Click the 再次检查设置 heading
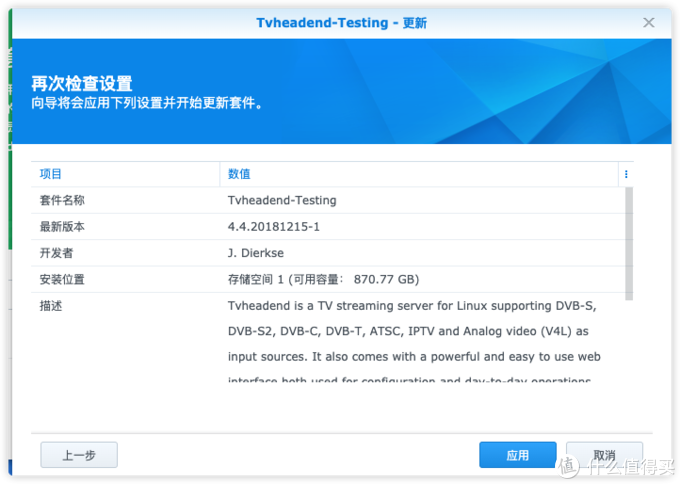This screenshot has width=680, height=484. [x=82, y=83]
